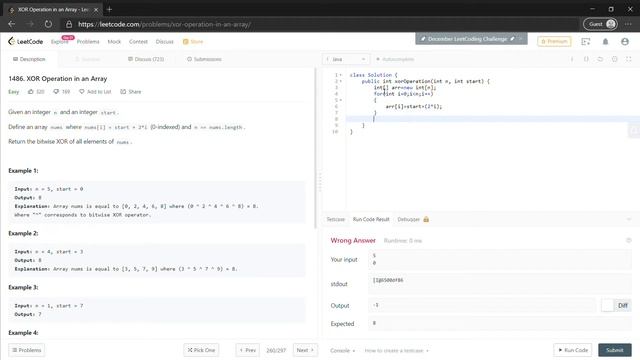Screen dimensions: 640x360
Task: Open the Problems list button
Action: tap(27, 350)
